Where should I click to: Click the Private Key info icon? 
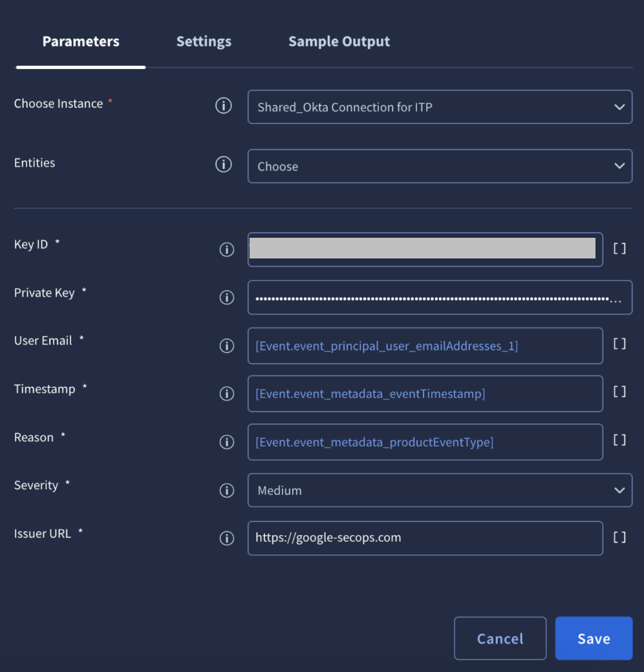click(x=226, y=297)
